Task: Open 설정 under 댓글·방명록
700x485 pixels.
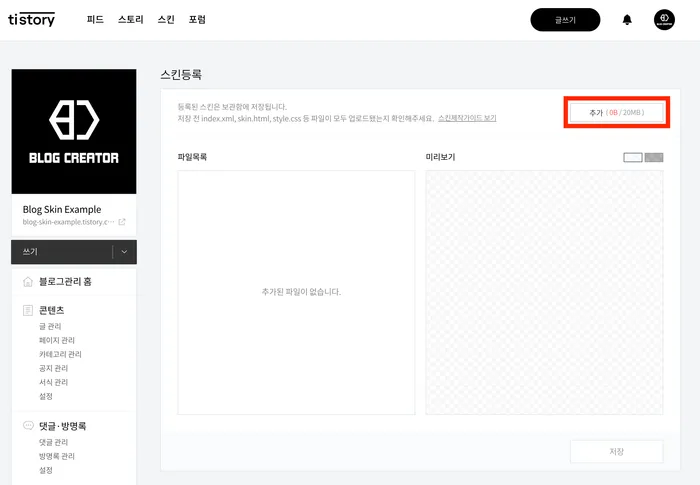Action: point(46,470)
